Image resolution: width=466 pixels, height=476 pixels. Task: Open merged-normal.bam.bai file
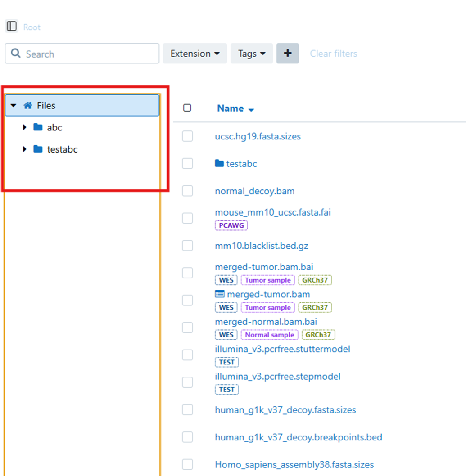click(x=266, y=322)
